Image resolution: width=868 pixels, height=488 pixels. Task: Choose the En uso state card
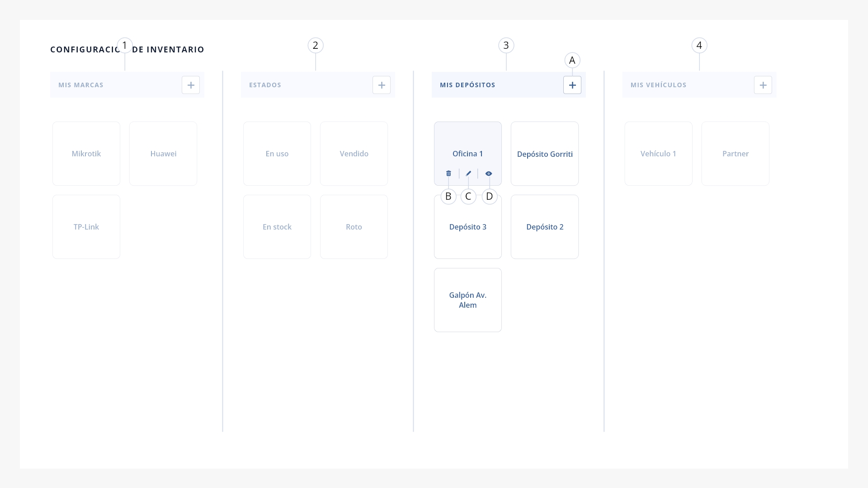tap(277, 154)
